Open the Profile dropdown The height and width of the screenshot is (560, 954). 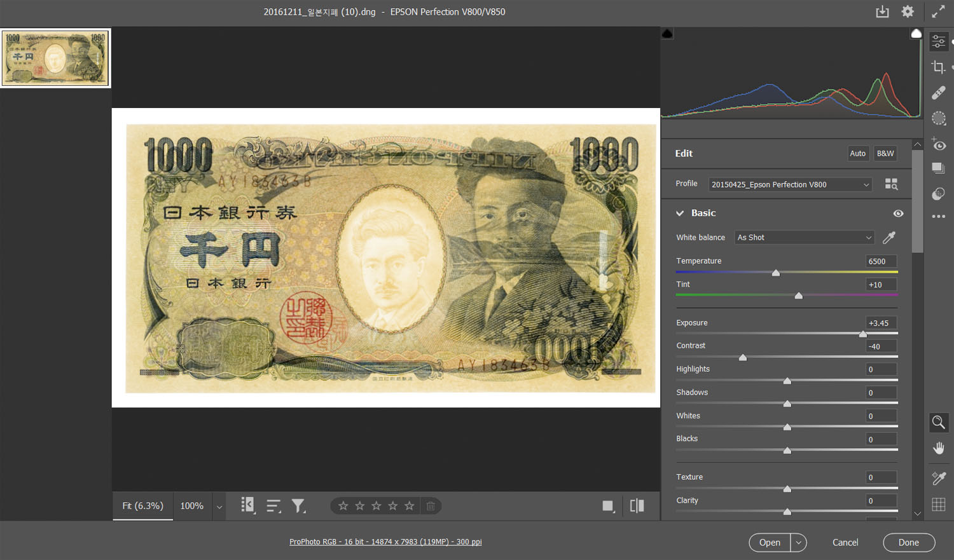[790, 184]
